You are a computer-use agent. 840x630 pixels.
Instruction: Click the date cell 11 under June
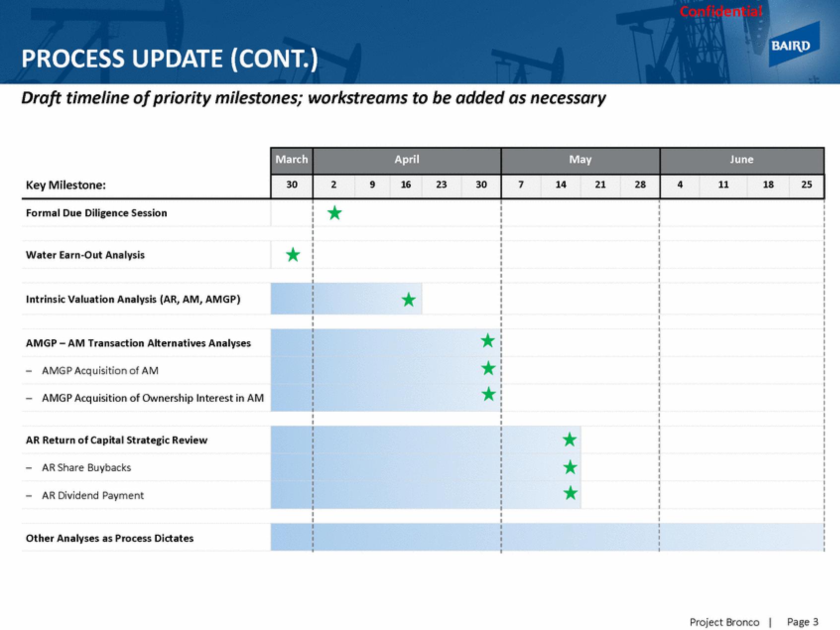(723, 185)
